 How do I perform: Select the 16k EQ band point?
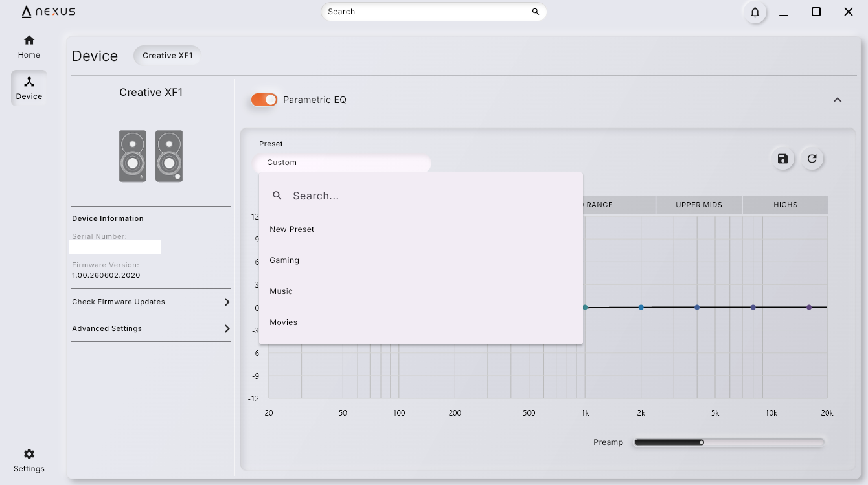click(809, 308)
